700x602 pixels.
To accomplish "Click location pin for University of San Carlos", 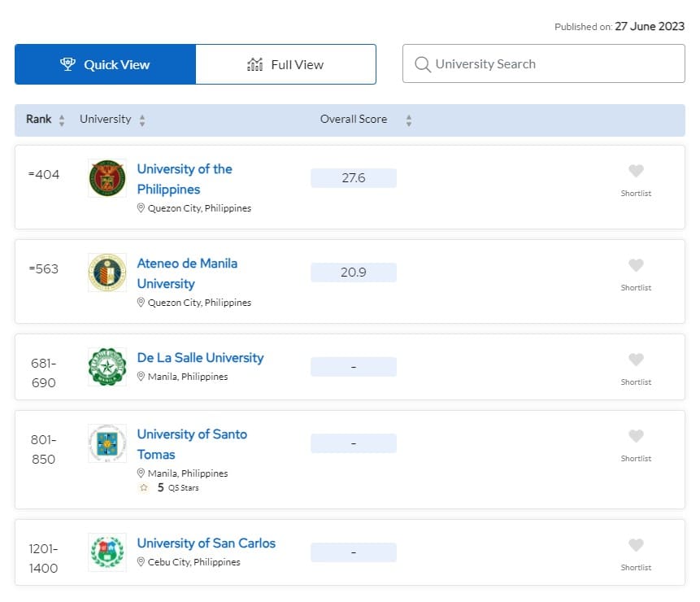I will tap(141, 562).
